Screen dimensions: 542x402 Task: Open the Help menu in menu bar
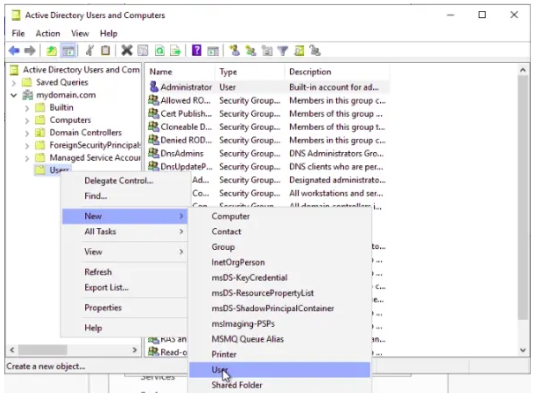tap(109, 34)
